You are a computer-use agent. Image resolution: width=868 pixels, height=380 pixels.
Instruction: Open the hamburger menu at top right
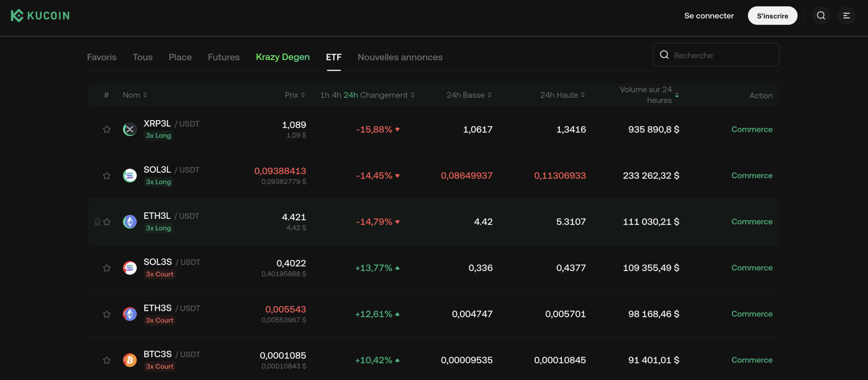tap(847, 15)
